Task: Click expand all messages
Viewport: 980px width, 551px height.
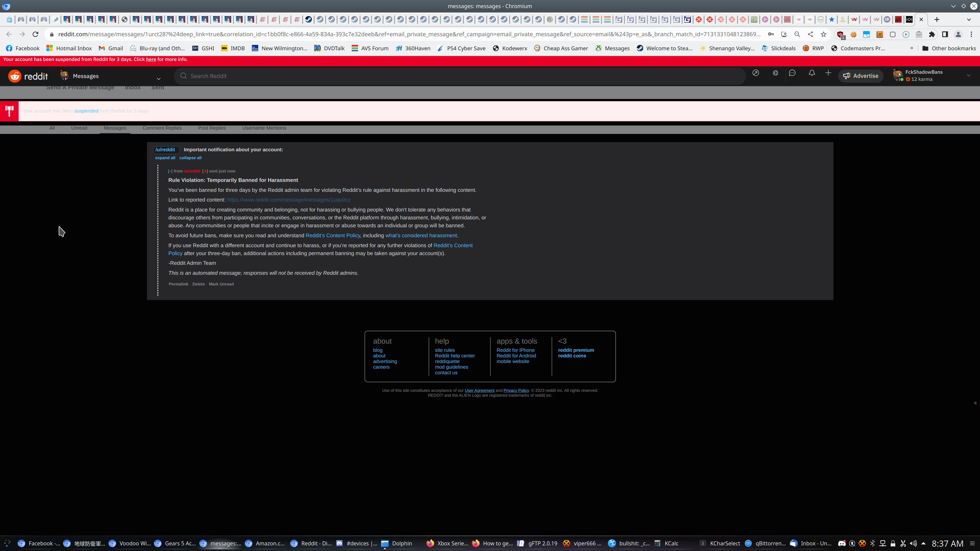Action: click(165, 158)
